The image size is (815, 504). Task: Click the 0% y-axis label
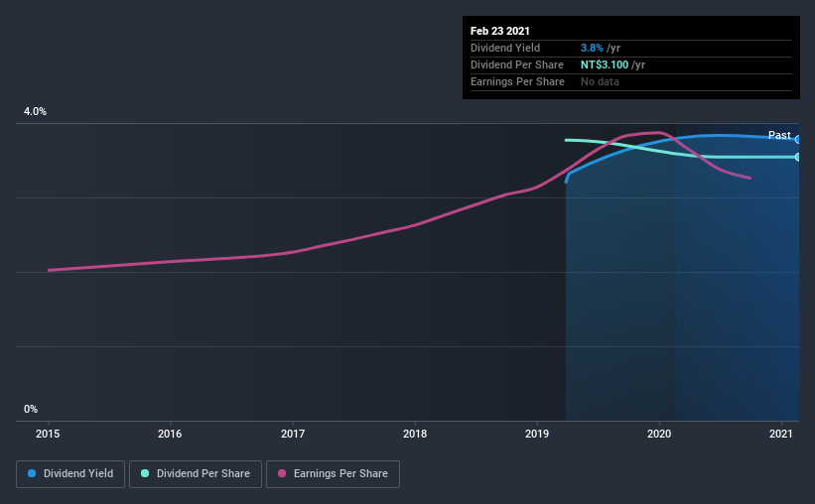click(x=31, y=409)
